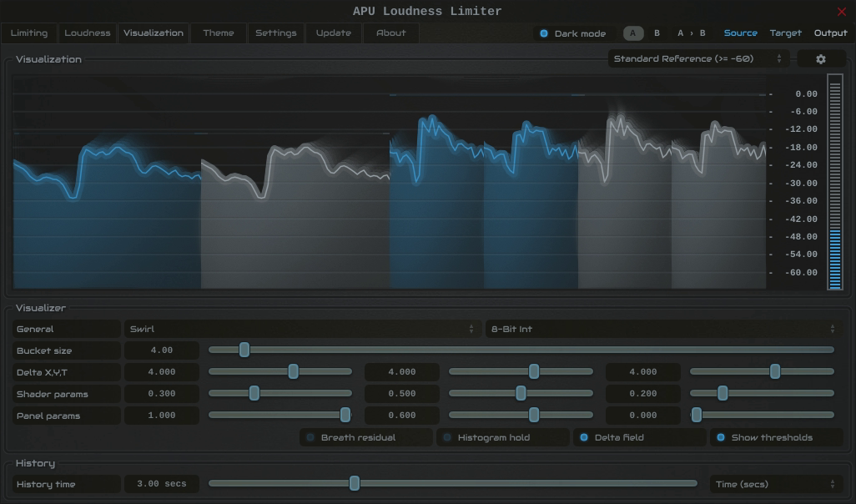The image size is (856, 504).
Task: Click the second Panel params slider handle
Action: (534, 415)
